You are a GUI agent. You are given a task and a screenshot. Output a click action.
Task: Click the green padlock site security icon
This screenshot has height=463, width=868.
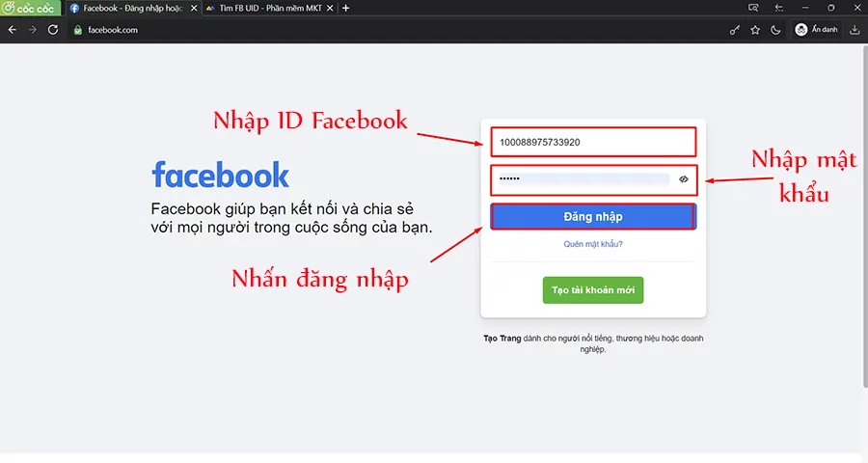coord(78,30)
